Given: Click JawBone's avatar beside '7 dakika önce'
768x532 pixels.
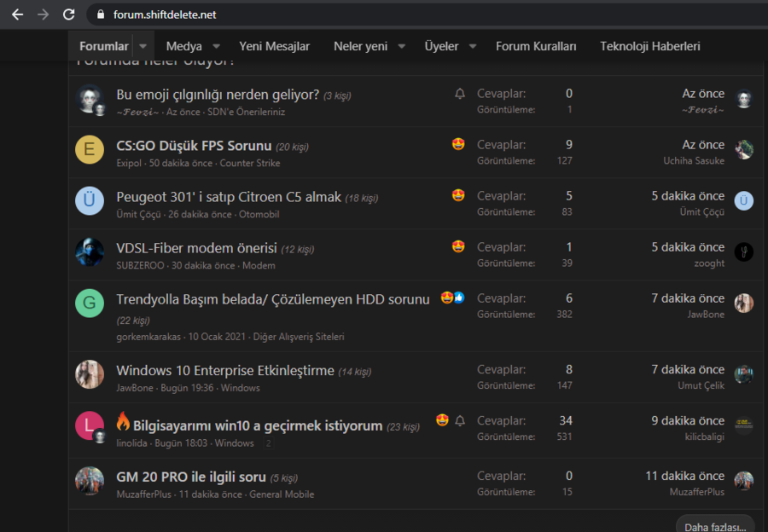Looking at the screenshot, I should (x=743, y=304).
